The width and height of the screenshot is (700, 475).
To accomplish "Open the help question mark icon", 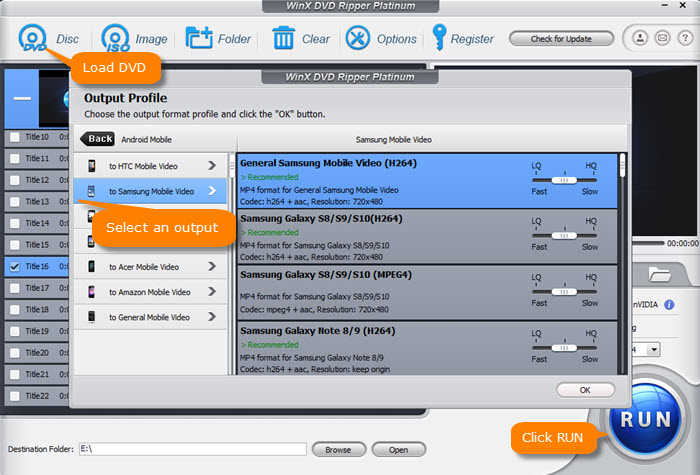I will tap(685, 38).
